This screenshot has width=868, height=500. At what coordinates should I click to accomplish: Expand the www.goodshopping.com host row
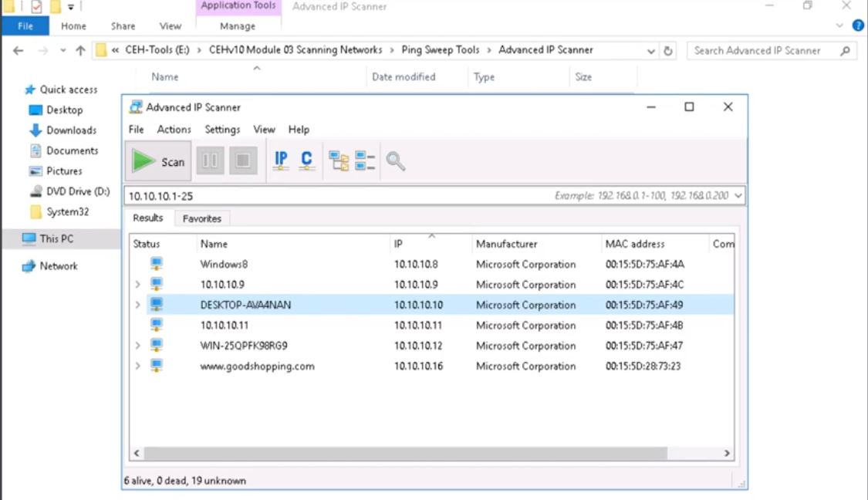[138, 366]
